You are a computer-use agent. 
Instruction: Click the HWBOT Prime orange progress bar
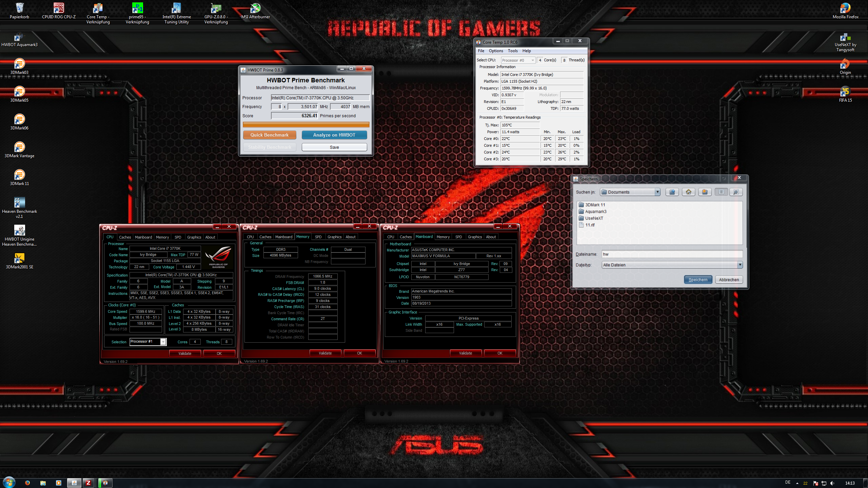click(306, 125)
